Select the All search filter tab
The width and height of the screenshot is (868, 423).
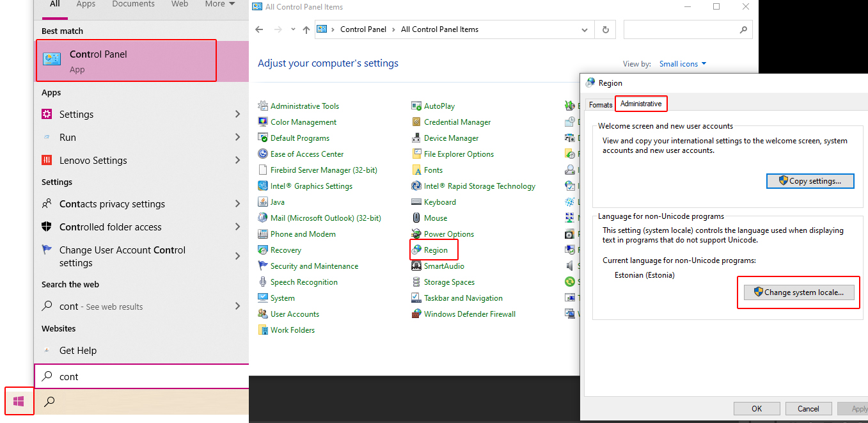(x=55, y=4)
